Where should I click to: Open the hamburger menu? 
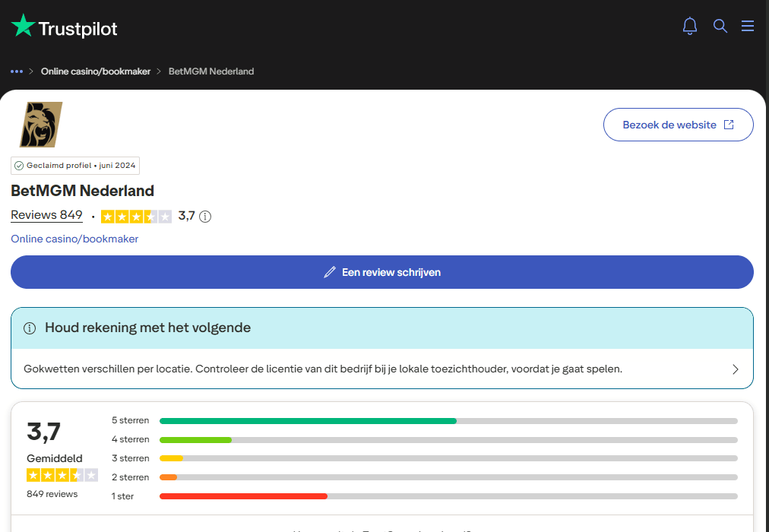click(x=748, y=26)
